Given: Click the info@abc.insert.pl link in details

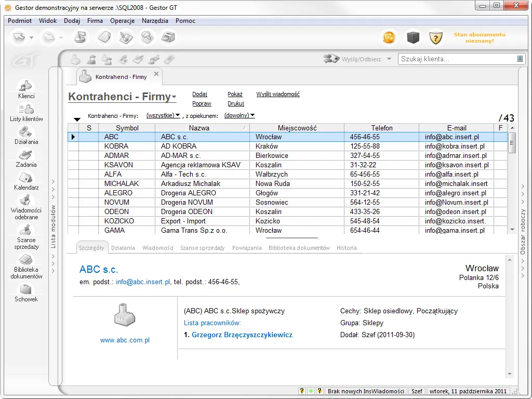Looking at the screenshot, I should coord(143,282).
